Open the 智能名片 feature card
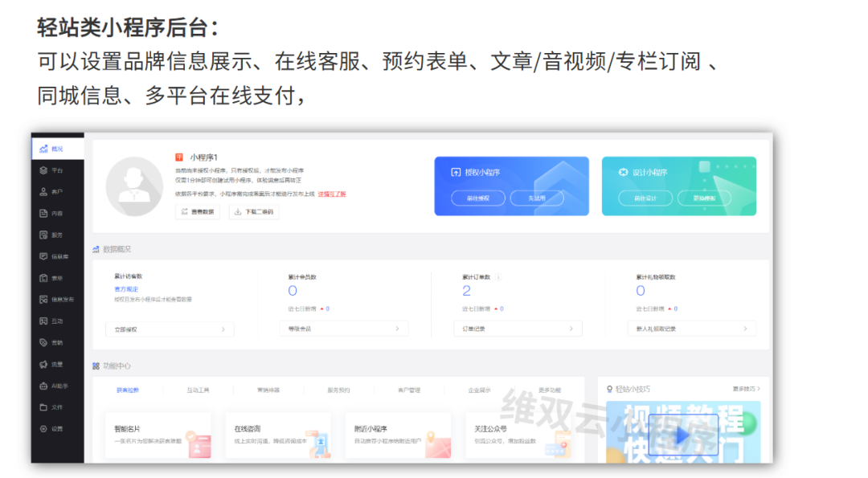868x478 pixels. point(158,435)
